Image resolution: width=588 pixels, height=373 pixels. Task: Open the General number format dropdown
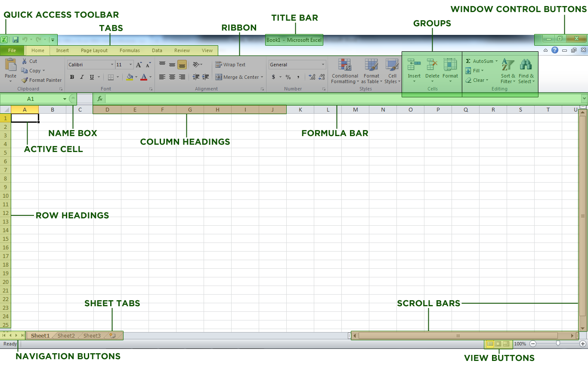pos(323,64)
